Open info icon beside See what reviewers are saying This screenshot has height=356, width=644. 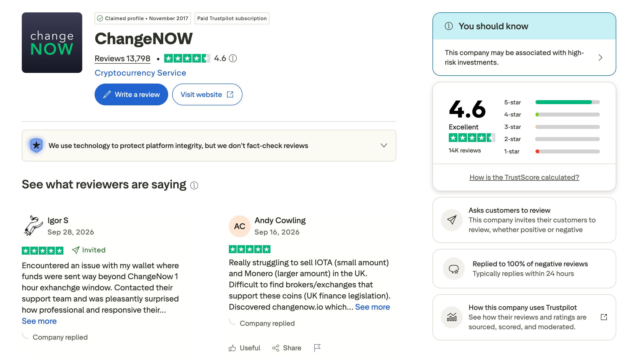(194, 185)
